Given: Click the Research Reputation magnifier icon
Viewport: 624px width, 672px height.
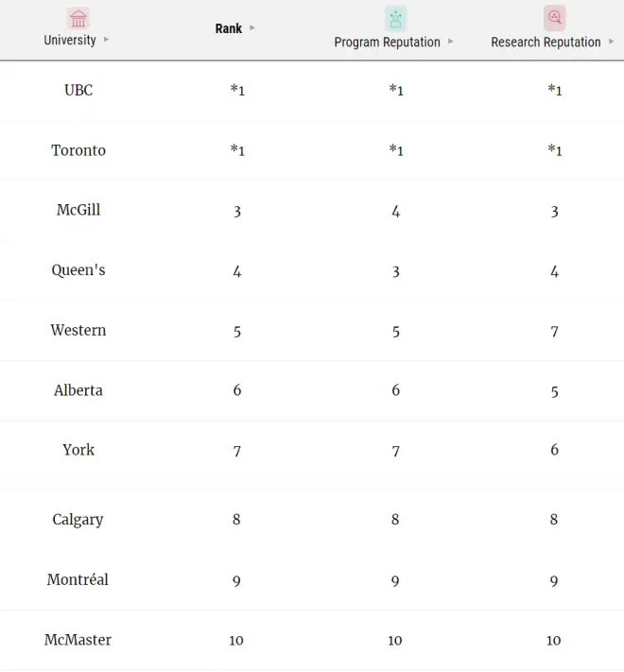Looking at the screenshot, I should [x=554, y=18].
